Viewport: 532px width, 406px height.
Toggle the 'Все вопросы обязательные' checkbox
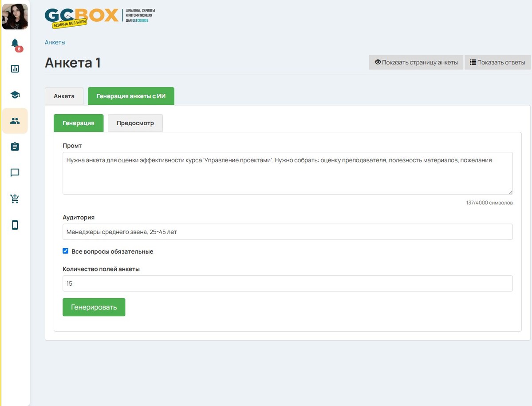coord(66,251)
